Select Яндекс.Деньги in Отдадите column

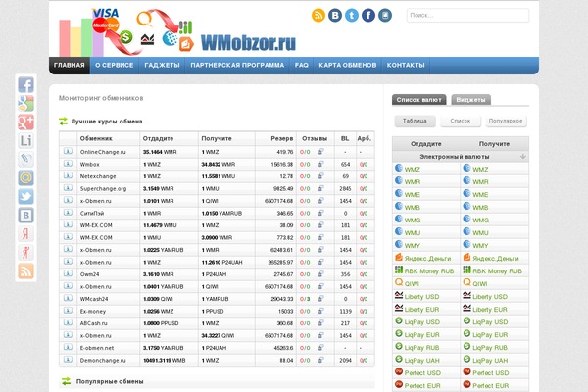(427, 259)
